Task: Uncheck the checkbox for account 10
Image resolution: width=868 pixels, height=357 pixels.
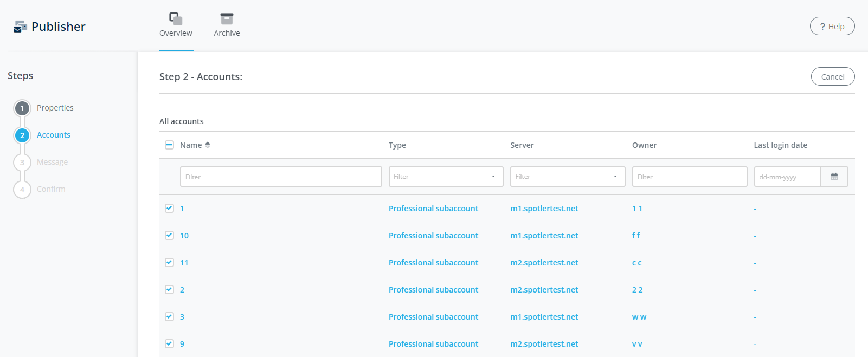Action: 169,235
